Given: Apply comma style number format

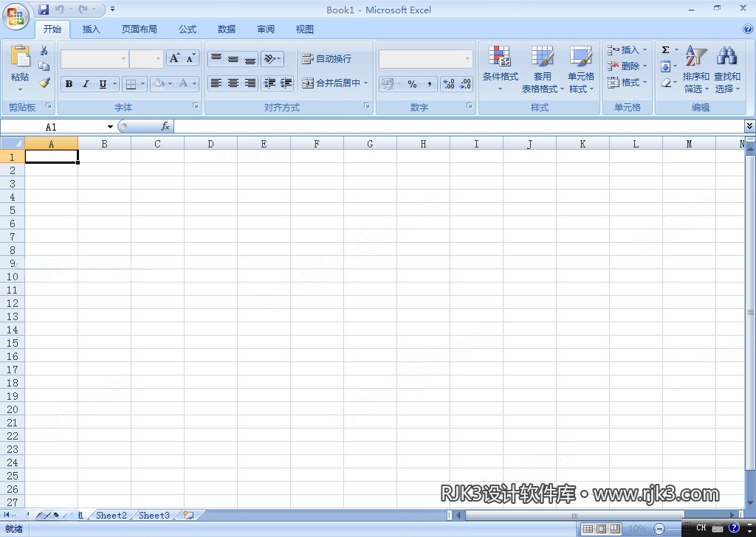Looking at the screenshot, I should point(429,84).
